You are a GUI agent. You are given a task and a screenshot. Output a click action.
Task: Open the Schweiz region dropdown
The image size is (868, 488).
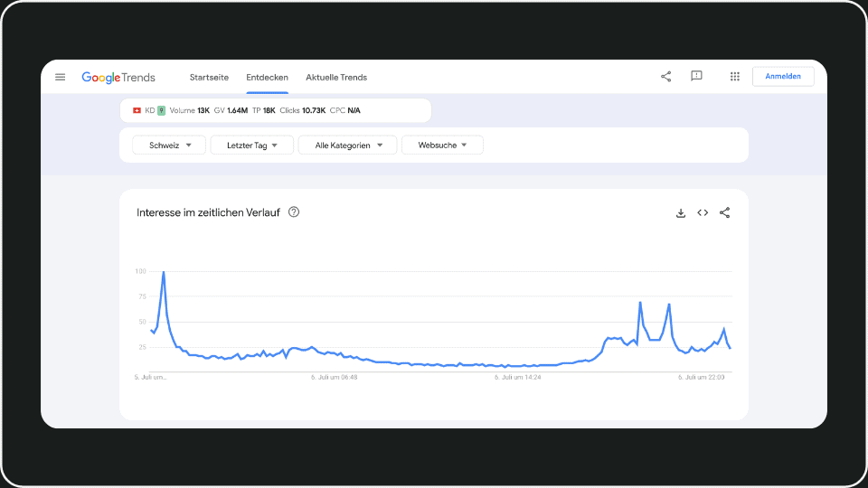pos(169,145)
